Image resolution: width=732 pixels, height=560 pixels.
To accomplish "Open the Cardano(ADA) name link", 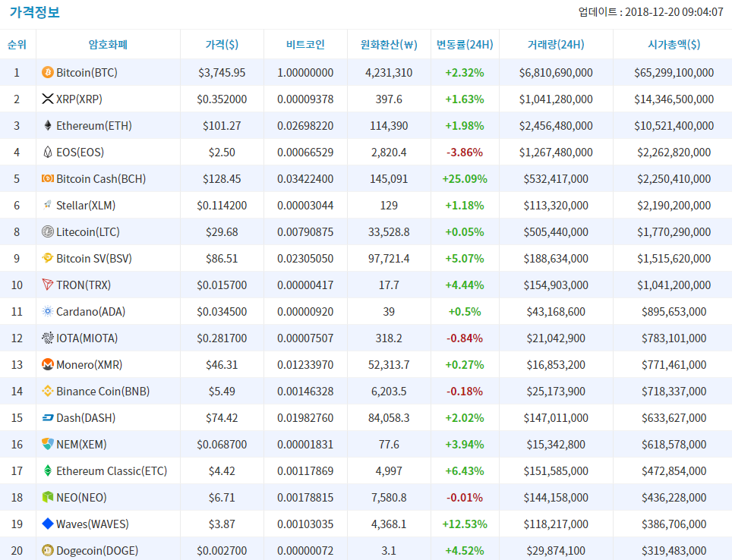I will point(91,312).
